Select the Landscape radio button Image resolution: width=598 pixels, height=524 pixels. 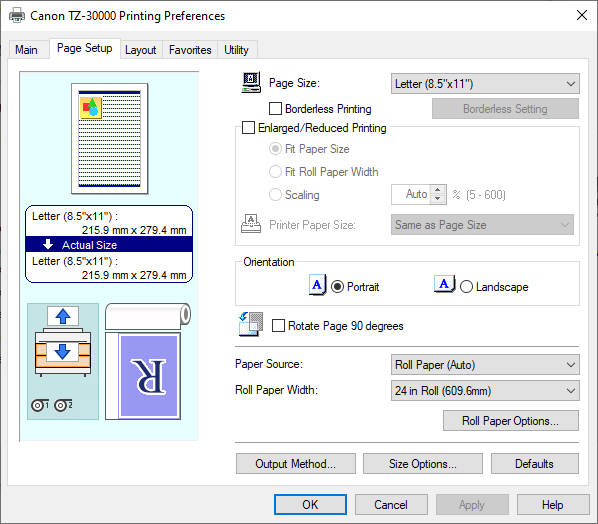click(x=466, y=287)
